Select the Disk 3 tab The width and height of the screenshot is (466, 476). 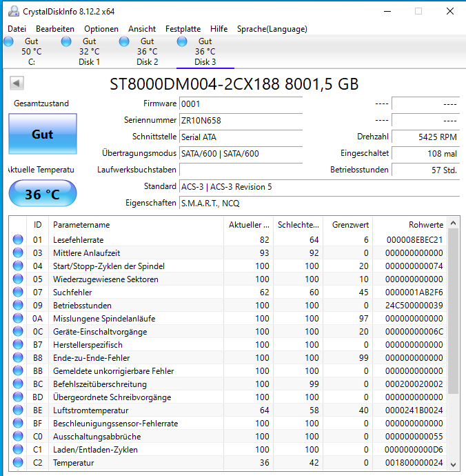pos(205,52)
